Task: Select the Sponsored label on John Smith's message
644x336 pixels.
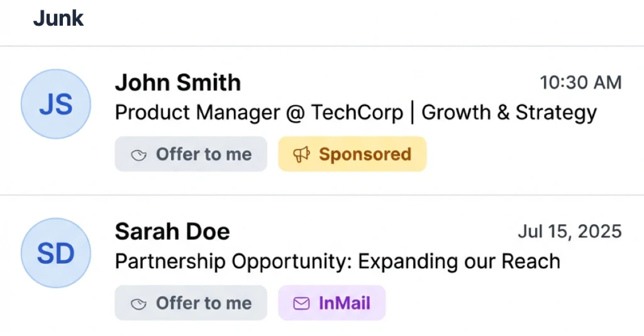Action: click(x=364, y=154)
